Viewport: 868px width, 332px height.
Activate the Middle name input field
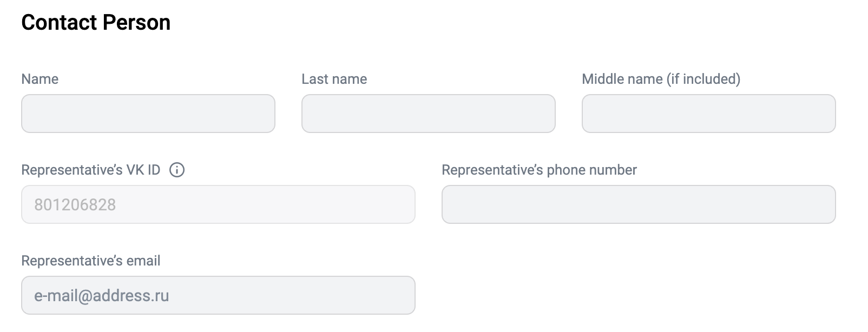[709, 114]
